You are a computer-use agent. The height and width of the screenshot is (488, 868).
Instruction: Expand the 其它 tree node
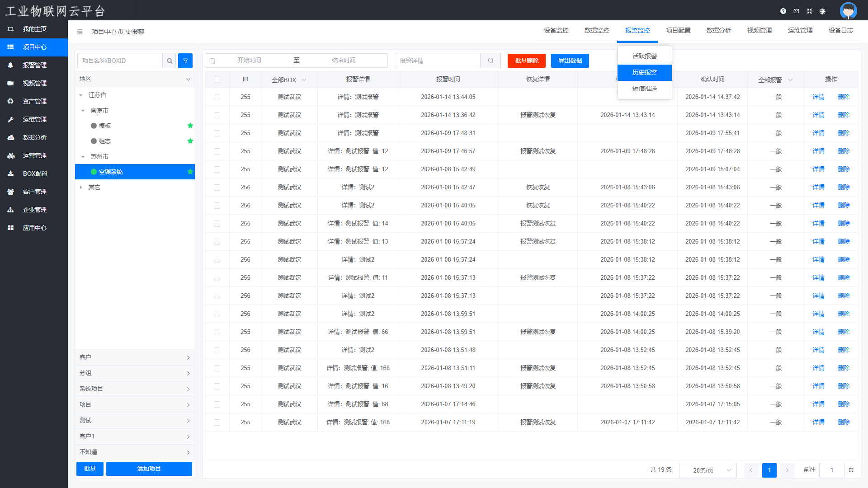(81, 187)
